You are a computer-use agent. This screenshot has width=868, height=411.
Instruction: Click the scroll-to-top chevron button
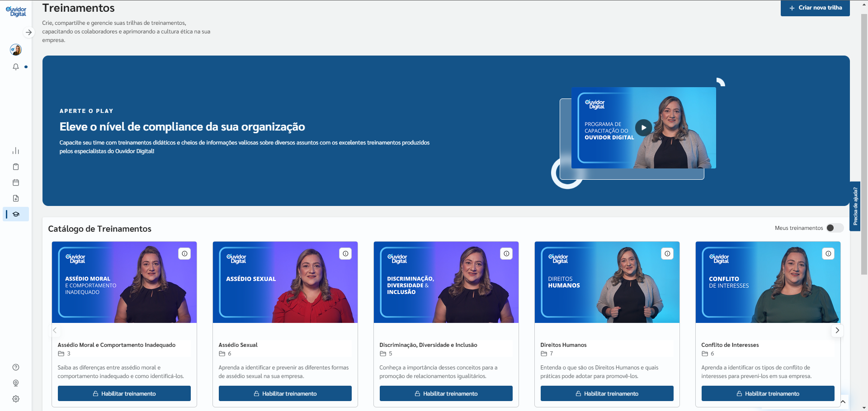(843, 402)
